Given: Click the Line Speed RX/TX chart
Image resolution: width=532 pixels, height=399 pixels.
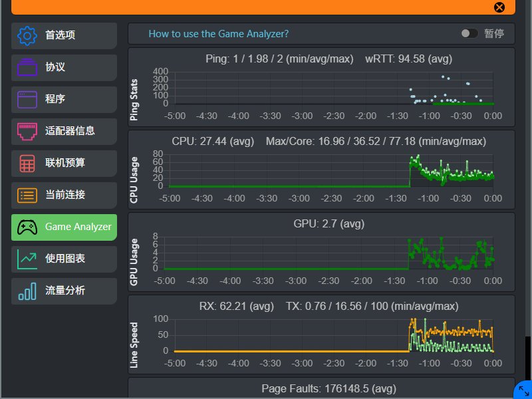Looking at the screenshot, I should [334, 335].
